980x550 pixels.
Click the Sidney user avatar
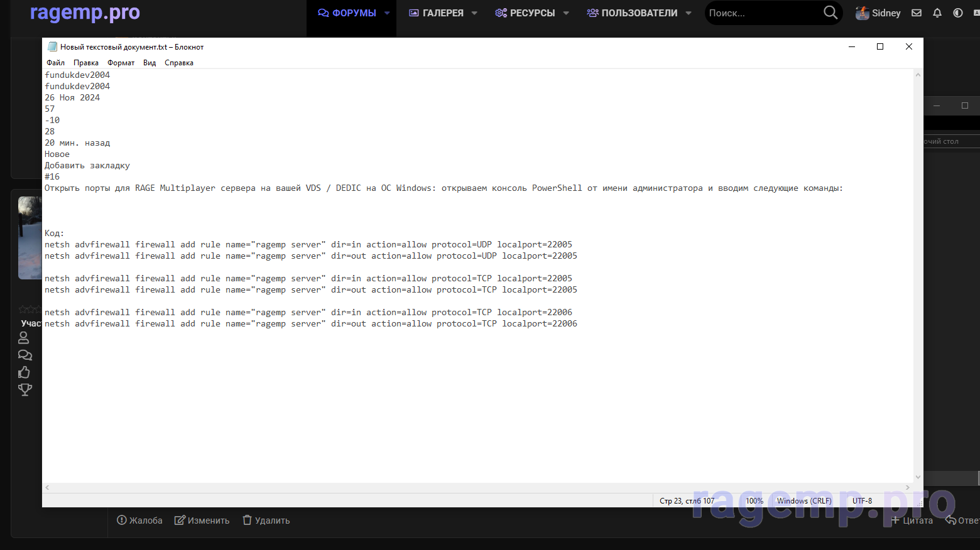click(862, 13)
